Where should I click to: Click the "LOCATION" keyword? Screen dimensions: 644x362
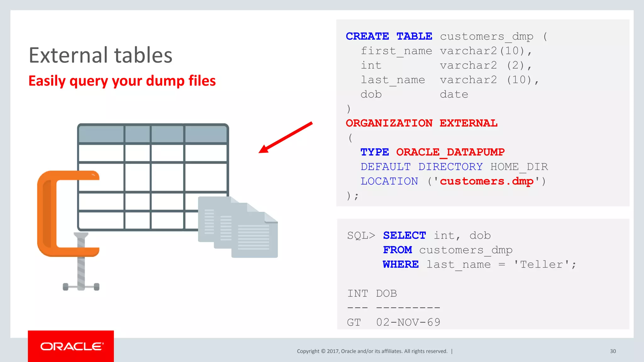point(389,181)
